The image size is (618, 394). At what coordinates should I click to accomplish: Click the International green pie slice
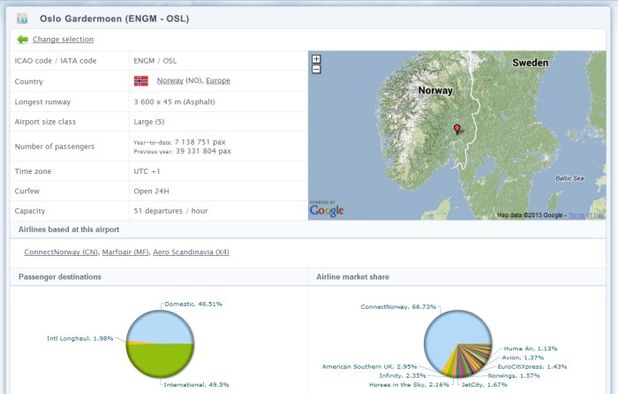point(160,361)
